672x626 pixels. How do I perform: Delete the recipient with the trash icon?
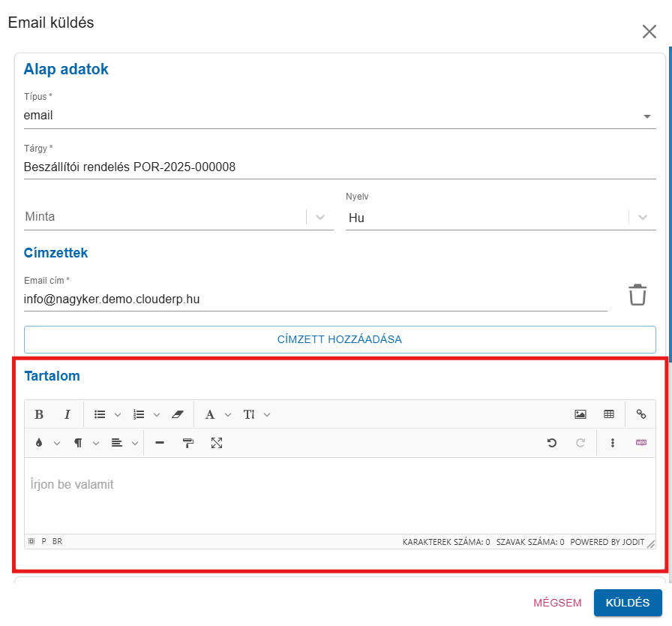tap(637, 295)
